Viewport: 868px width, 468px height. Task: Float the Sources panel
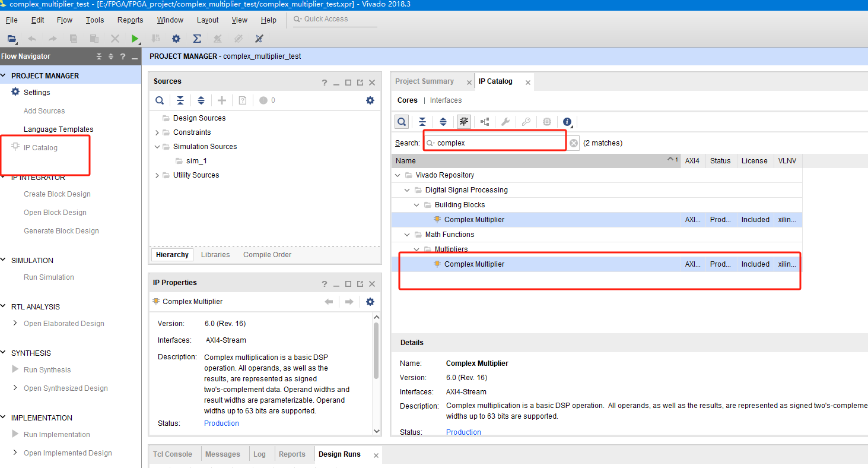click(360, 83)
